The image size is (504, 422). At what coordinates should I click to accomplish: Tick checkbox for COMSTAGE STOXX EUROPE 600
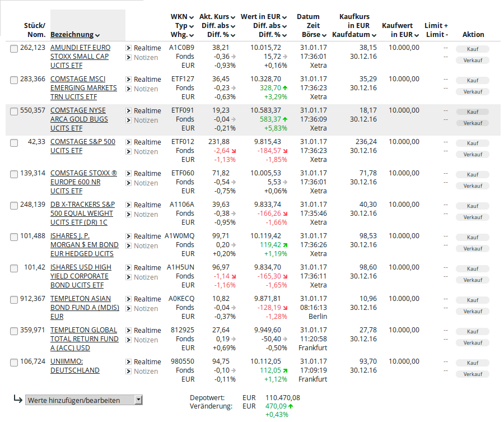point(14,174)
